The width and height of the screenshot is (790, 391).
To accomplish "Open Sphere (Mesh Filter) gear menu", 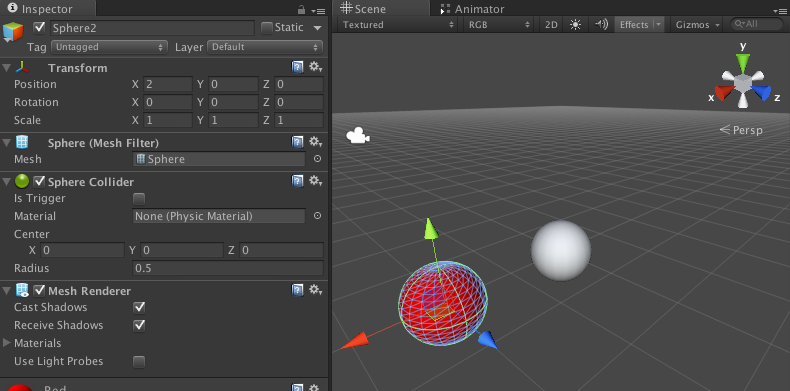I will (x=315, y=142).
